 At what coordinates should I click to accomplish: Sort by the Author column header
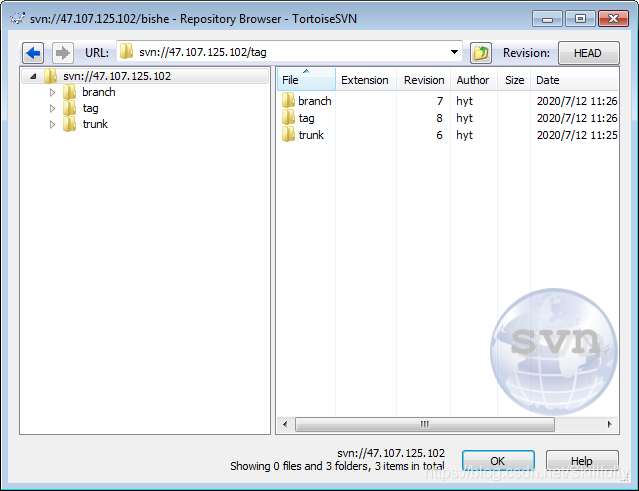coord(474,79)
